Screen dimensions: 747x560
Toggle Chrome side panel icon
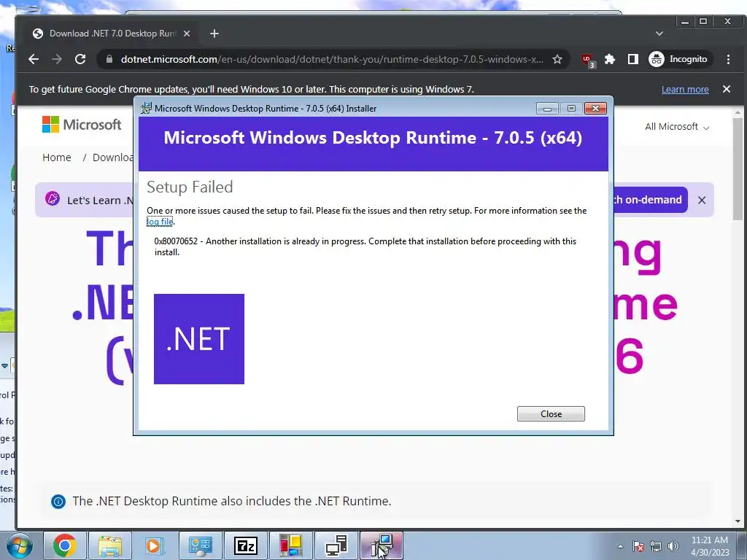click(x=632, y=59)
